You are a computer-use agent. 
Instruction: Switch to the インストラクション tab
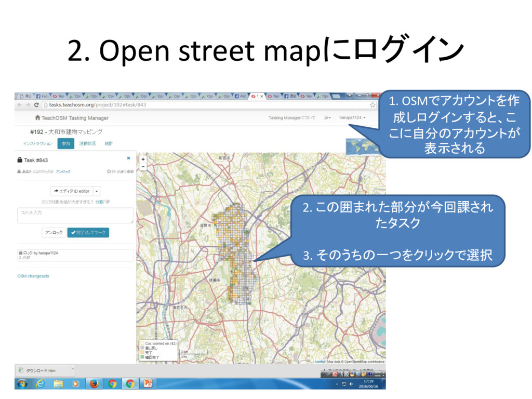37,143
